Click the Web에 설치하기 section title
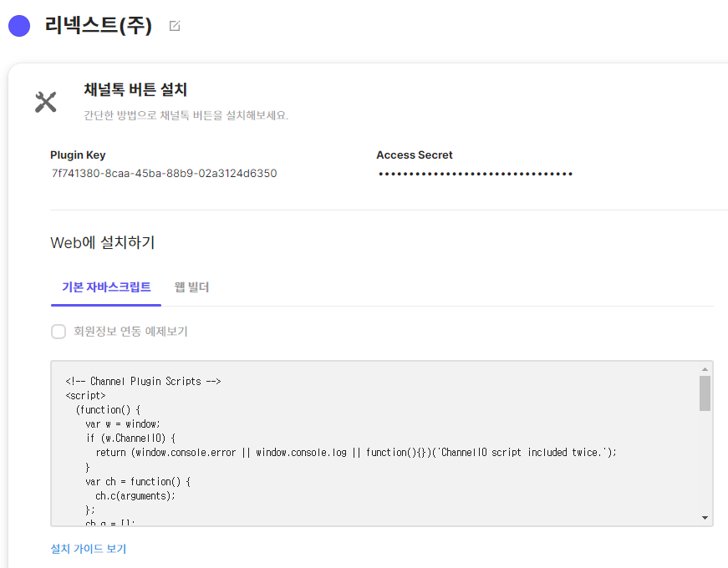Screen dimensions: 728x568 pyautogui.click(x=103, y=243)
